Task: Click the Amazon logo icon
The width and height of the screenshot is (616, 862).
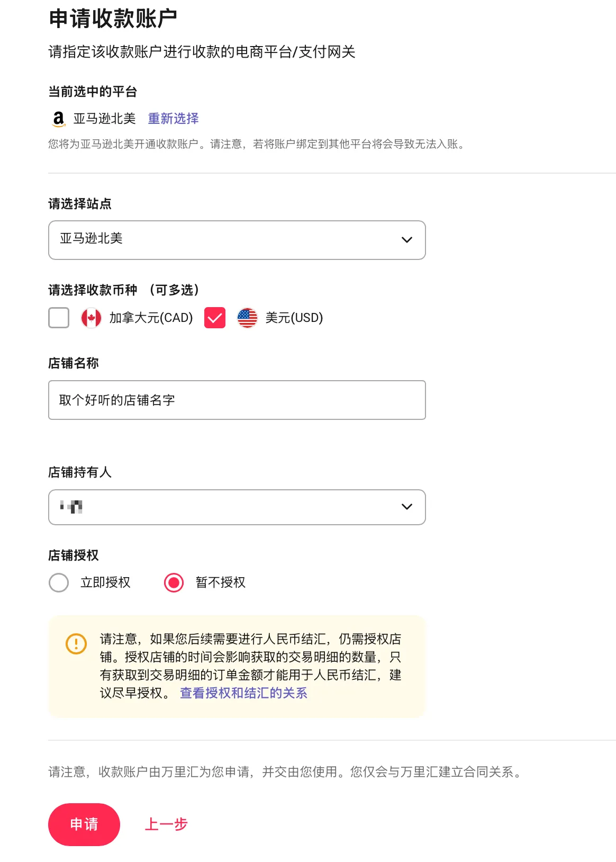Action: pos(59,119)
